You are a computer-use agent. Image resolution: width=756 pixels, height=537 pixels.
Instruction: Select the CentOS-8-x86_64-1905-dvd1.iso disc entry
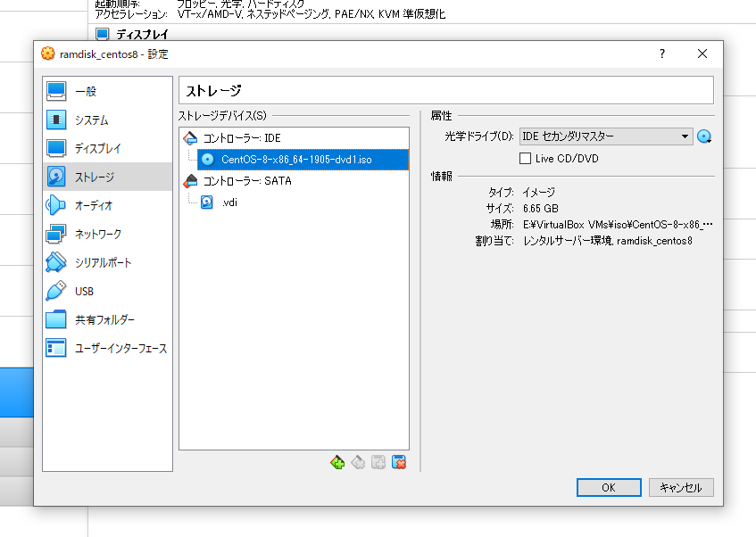pyautogui.click(x=303, y=160)
